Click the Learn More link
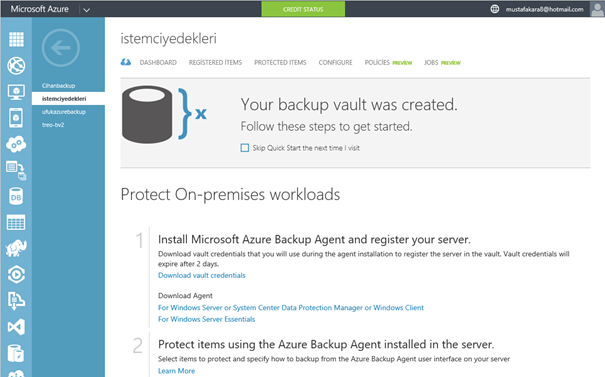Image resolution: width=605 pixels, height=377 pixels. point(176,371)
